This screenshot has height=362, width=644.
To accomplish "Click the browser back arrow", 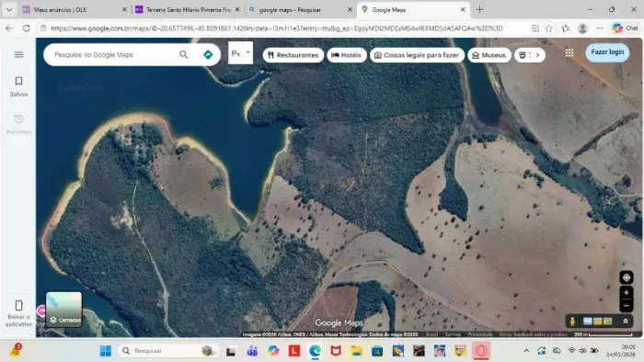I will click(x=9, y=28).
